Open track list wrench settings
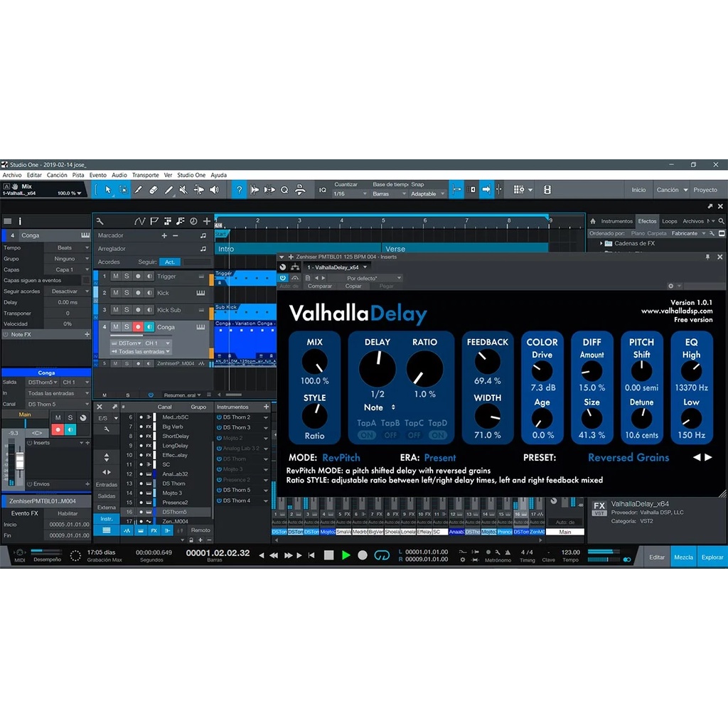 point(100,222)
